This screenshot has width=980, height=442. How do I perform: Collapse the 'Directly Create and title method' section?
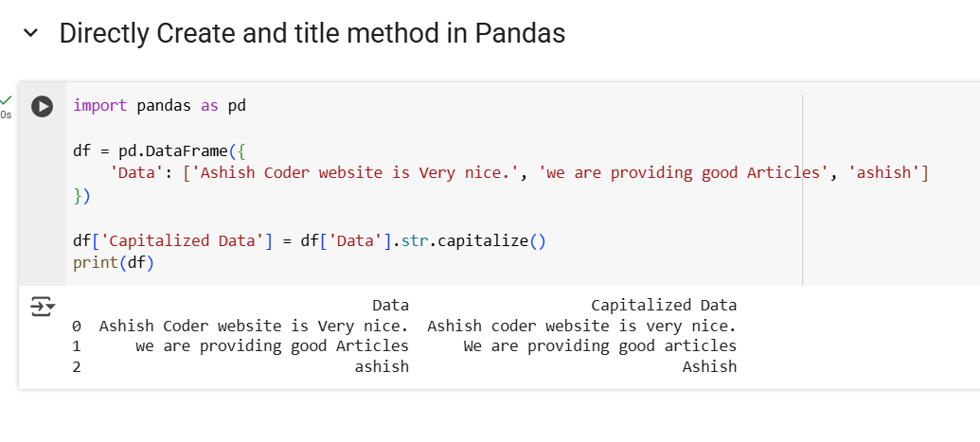coord(31,34)
